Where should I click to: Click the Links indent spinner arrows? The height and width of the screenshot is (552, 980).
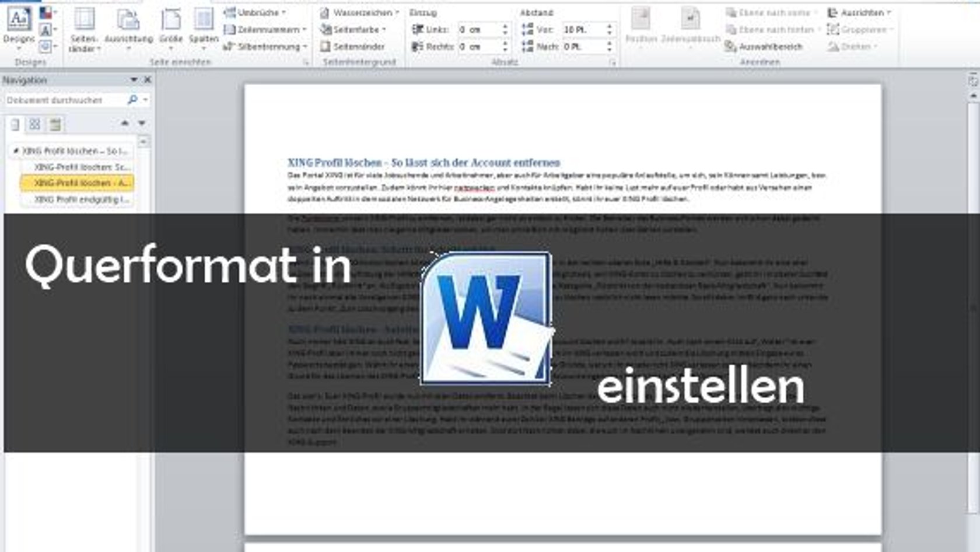point(505,29)
